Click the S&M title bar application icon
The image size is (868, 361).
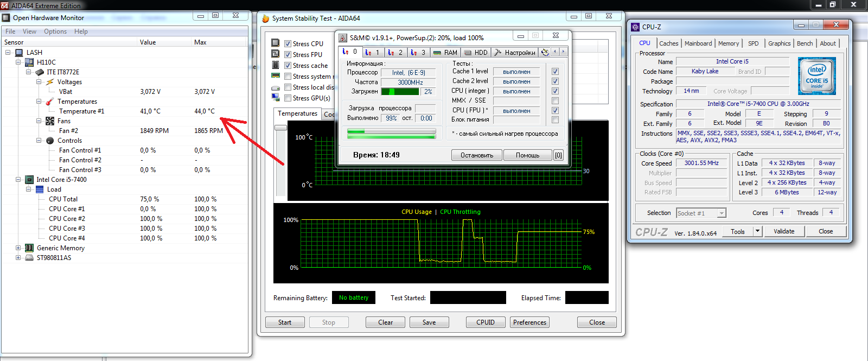pyautogui.click(x=343, y=38)
